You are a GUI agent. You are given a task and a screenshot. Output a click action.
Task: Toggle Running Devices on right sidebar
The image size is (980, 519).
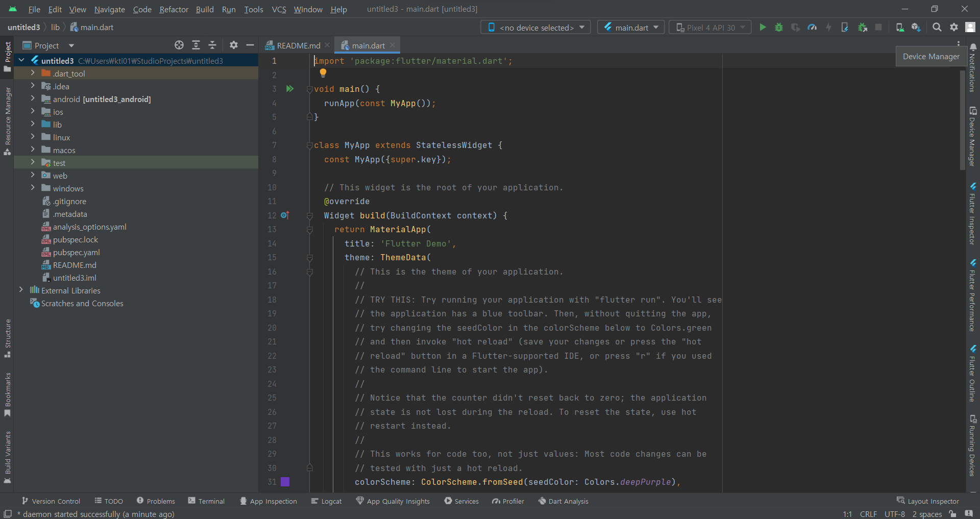[973, 446]
